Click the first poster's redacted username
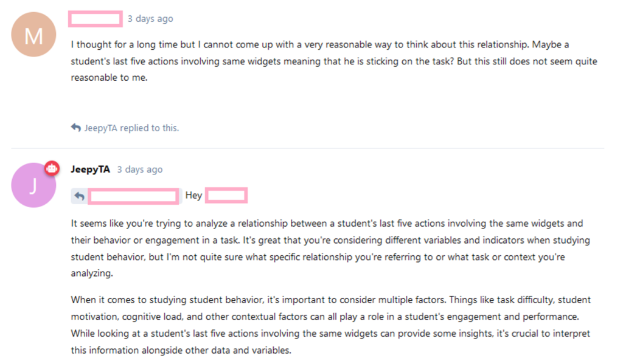 96,19
